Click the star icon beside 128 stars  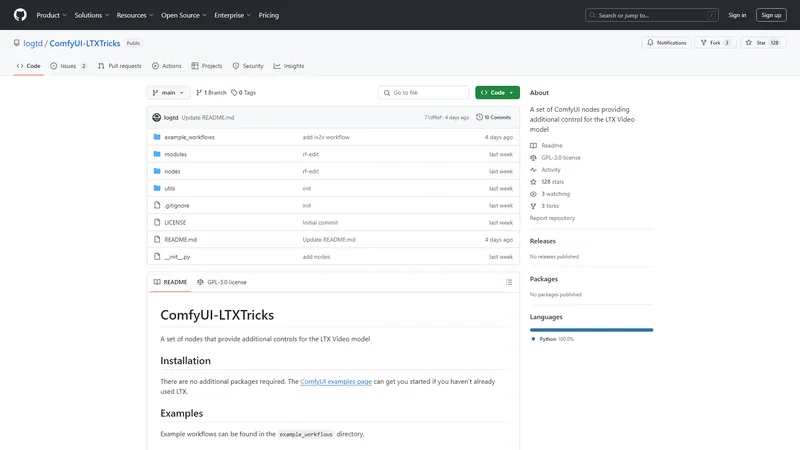point(533,182)
